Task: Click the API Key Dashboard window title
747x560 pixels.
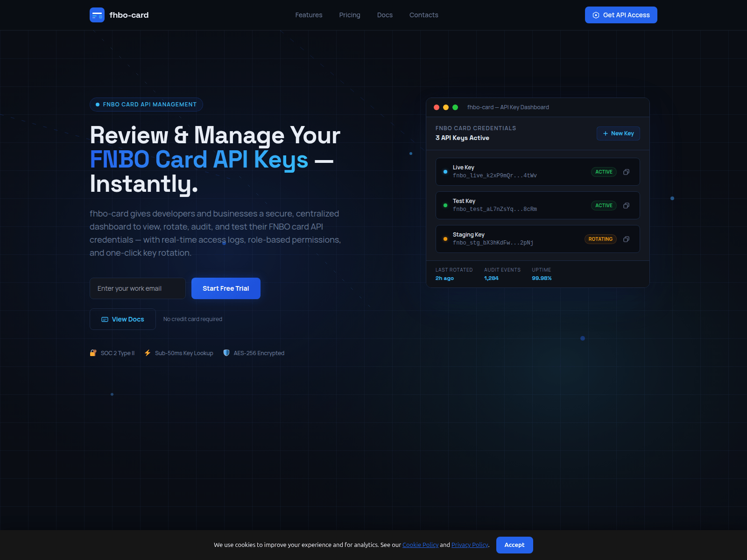Action: (x=508, y=107)
